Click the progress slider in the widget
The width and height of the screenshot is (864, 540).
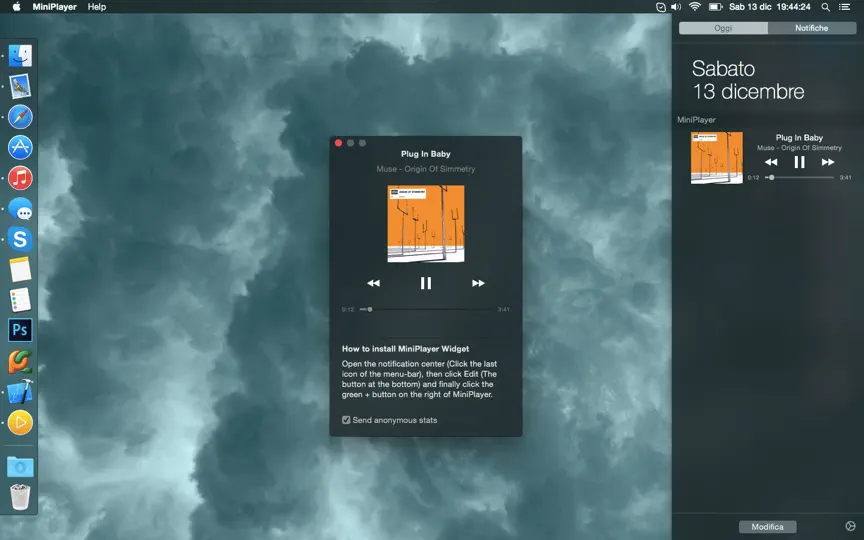800,177
